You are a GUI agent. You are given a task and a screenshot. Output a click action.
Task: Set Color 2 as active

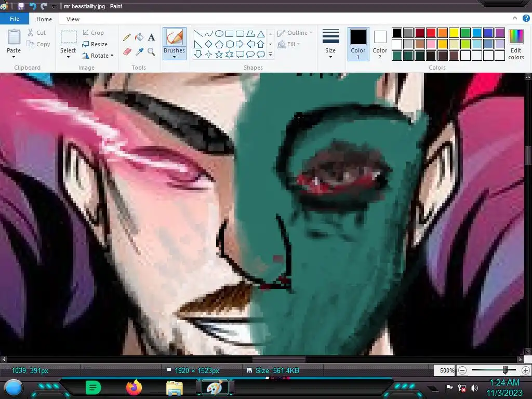(x=380, y=45)
